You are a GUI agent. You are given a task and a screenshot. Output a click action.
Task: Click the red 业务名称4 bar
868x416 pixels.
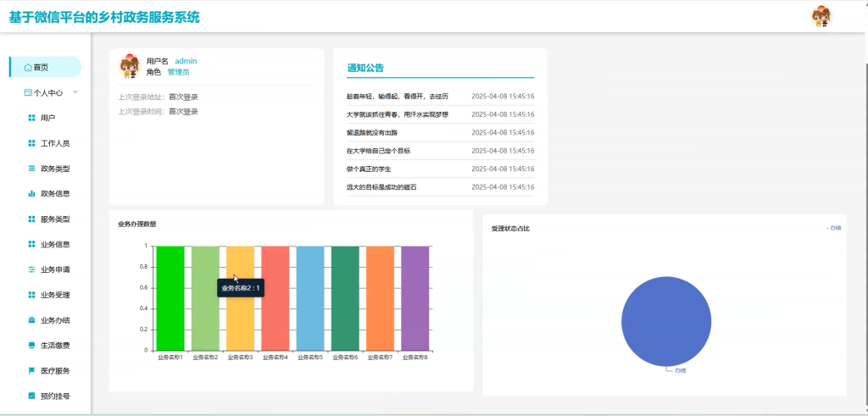point(275,298)
